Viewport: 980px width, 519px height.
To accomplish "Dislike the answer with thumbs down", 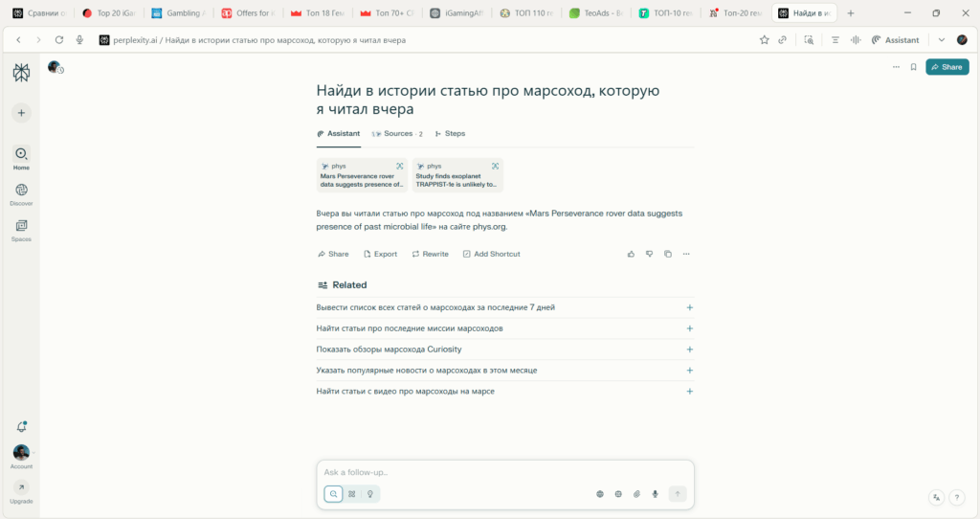I will [x=650, y=254].
